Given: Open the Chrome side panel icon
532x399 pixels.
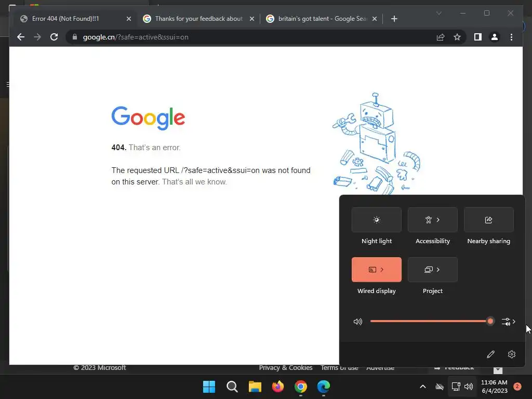Looking at the screenshot, I should coord(478,37).
